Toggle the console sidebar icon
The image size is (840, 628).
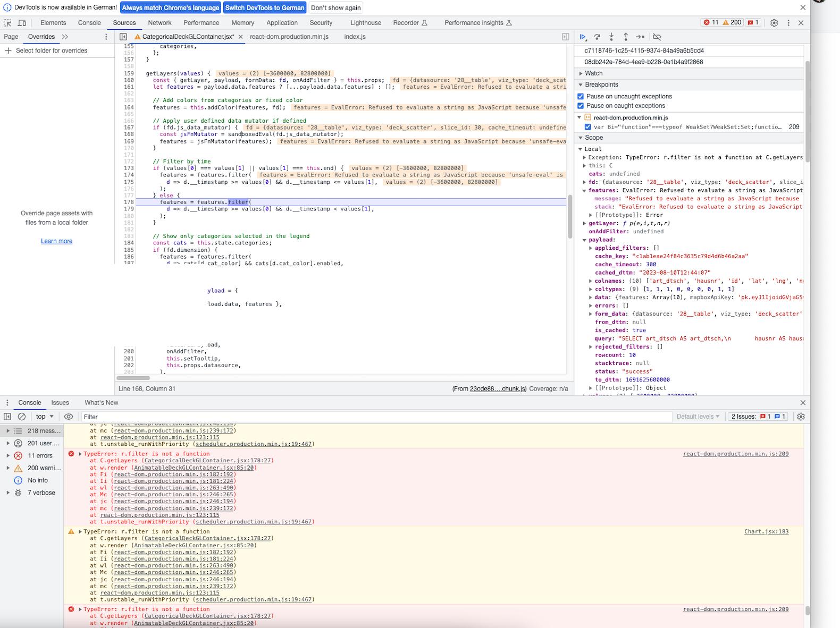coord(7,417)
